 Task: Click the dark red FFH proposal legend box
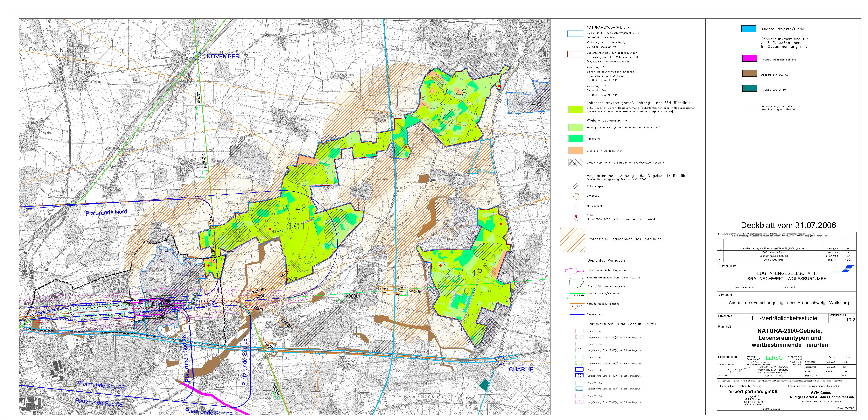pyautogui.click(x=575, y=54)
